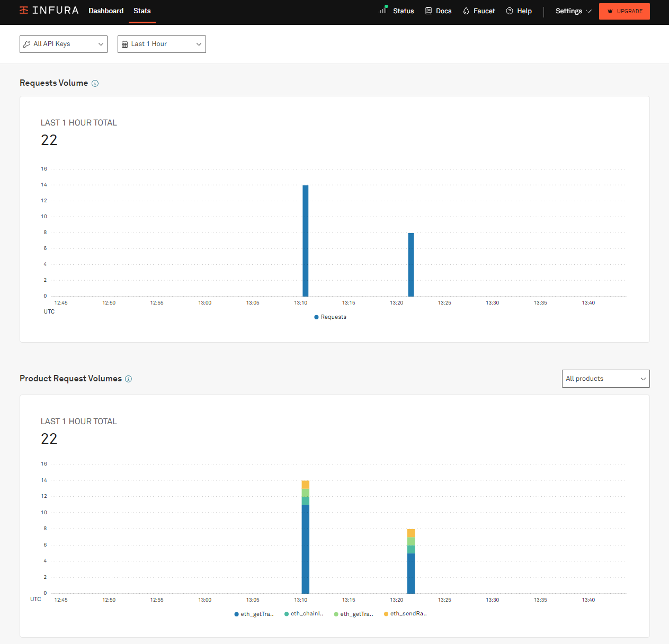Open the Last 1 Hour time range dropdown
This screenshot has height=644, width=669.
[x=162, y=44]
